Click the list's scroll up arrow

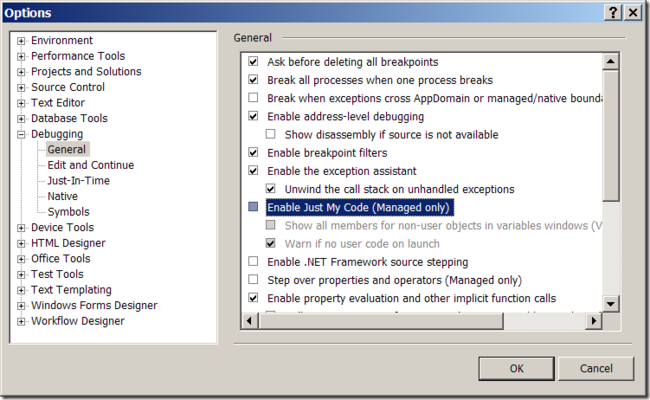point(610,62)
